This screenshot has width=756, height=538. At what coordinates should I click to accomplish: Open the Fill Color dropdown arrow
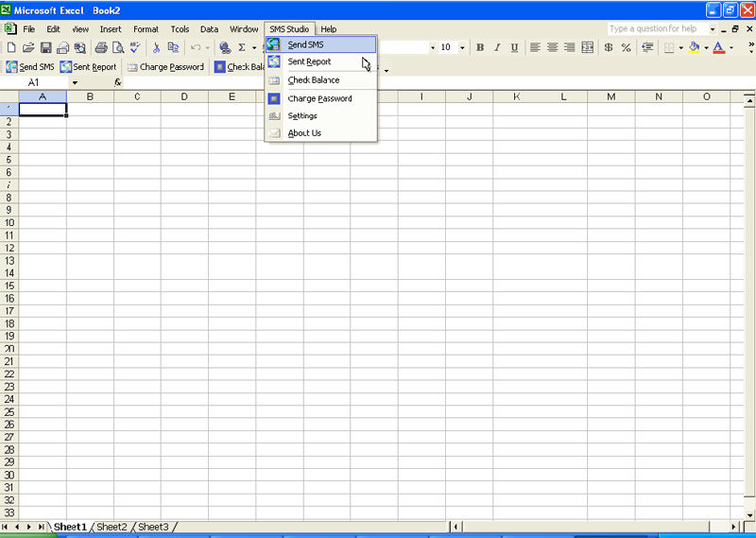(x=706, y=47)
